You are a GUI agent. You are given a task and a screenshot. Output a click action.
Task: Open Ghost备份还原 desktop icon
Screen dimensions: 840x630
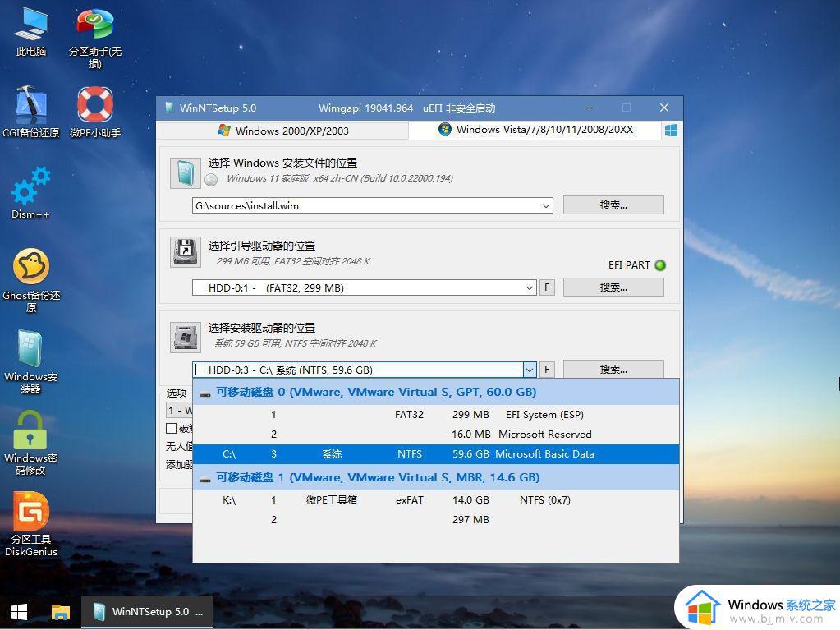click(31, 280)
